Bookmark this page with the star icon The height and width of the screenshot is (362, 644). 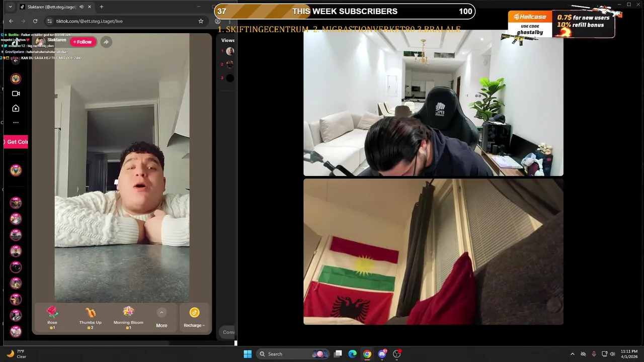pos(201,21)
